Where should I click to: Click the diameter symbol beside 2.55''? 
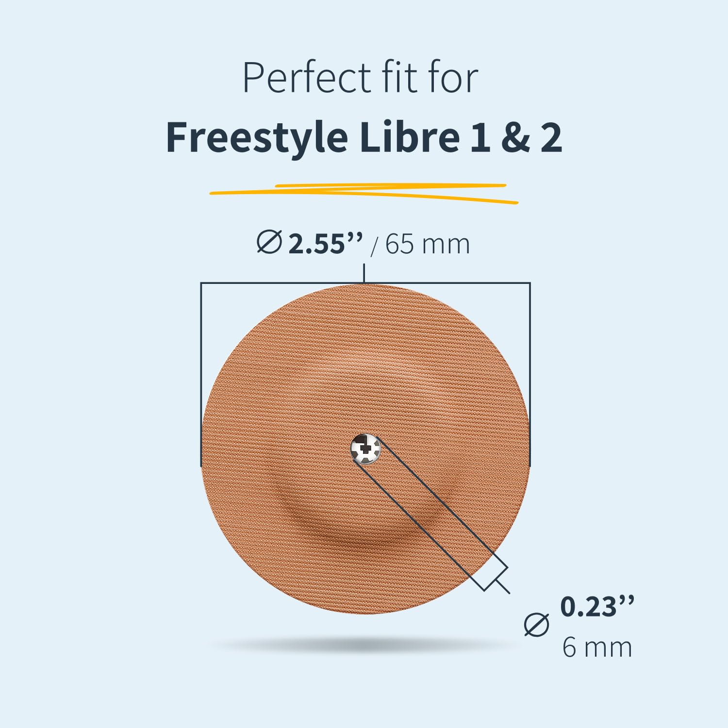click(x=269, y=242)
